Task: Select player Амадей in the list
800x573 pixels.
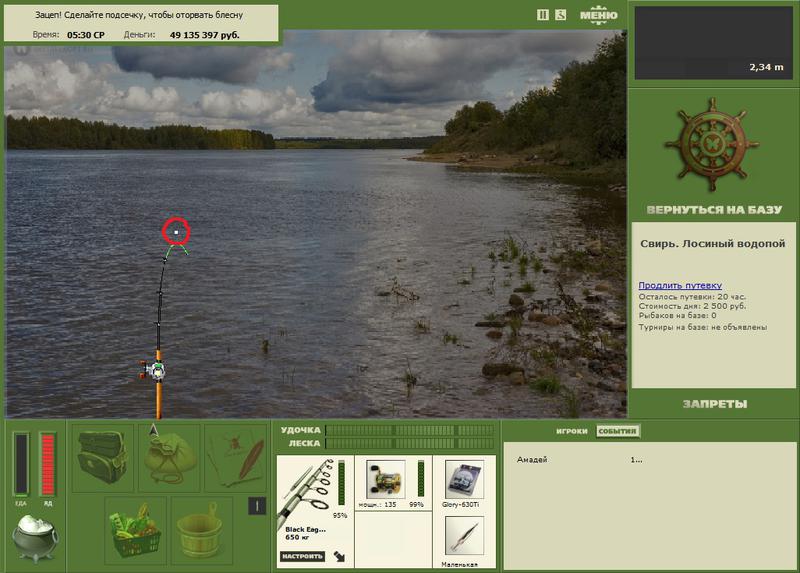Action: coord(532,459)
